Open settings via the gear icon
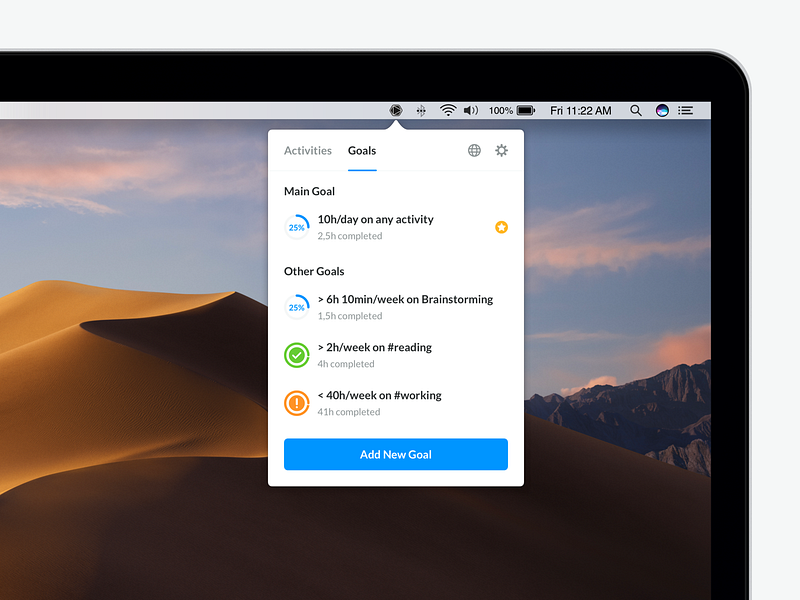The height and width of the screenshot is (600, 800). click(502, 151)
